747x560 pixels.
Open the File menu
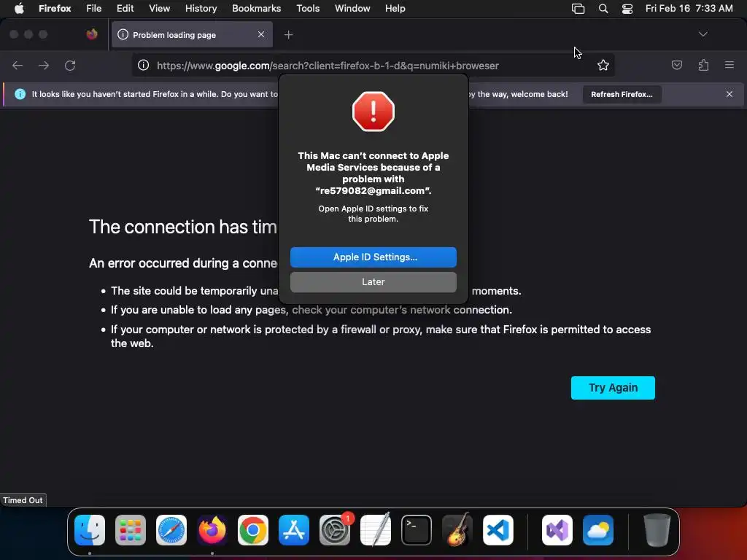(93, 9)
